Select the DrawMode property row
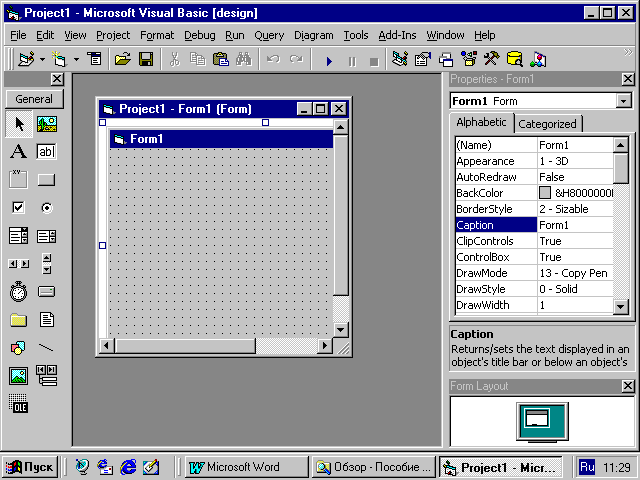The height and width of the screenshot is (480, 640). click(x=534, y=273)
